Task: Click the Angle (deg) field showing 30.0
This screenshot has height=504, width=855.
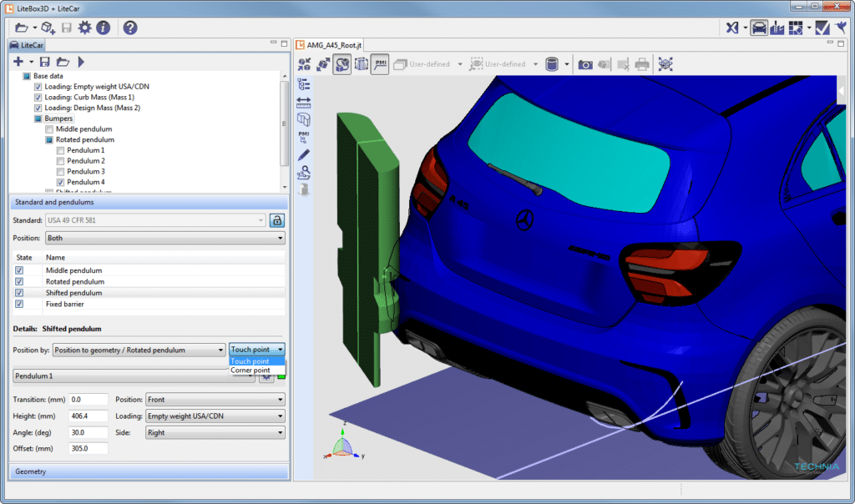Action: pos(89,432)
